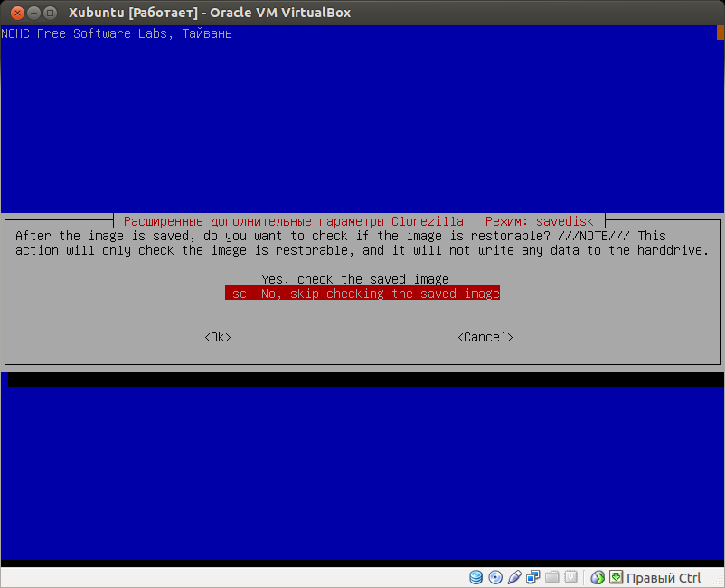Click the window title 'Xubuntu [Работает]'
This screenshot has width=725, height=588.
click(x=134, y=13)
